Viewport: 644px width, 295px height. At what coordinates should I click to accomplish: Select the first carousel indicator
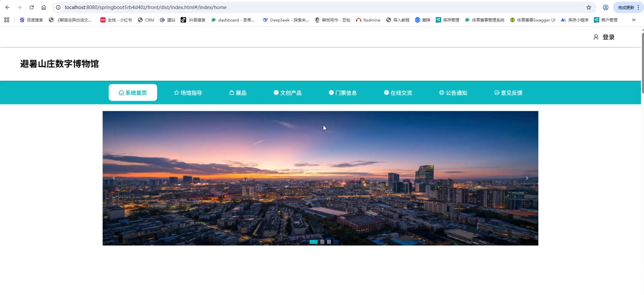(x=314, y=242)
